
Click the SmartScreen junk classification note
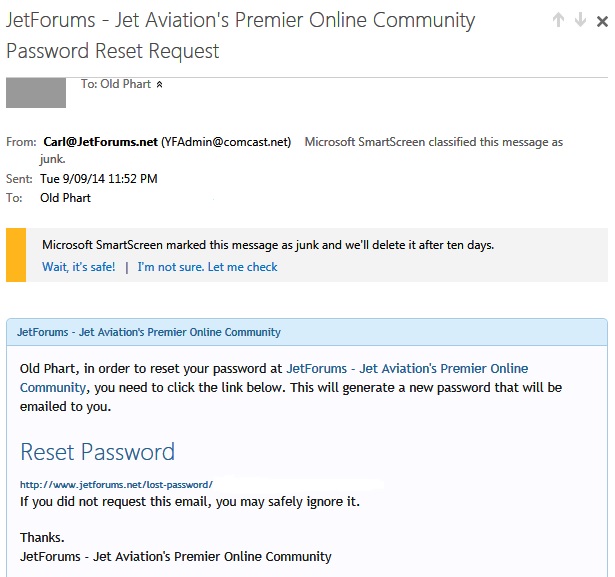pos(301,150)
